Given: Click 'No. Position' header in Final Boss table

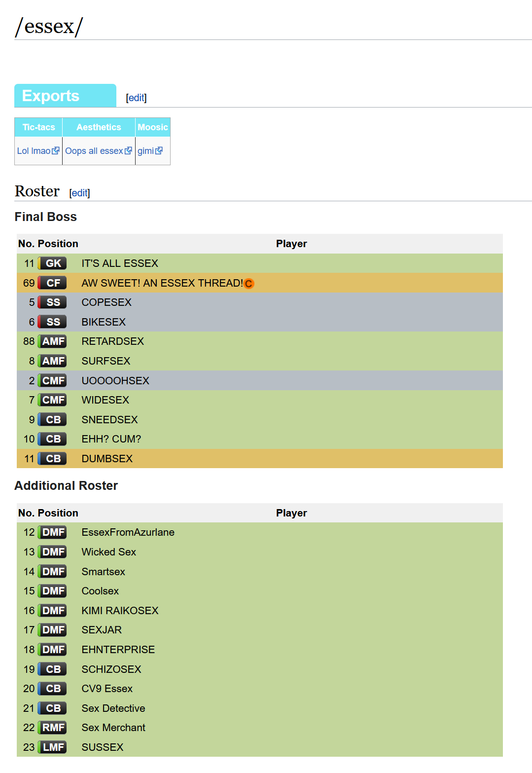Looking at the screenshot, I should click(x=48, y=244).
